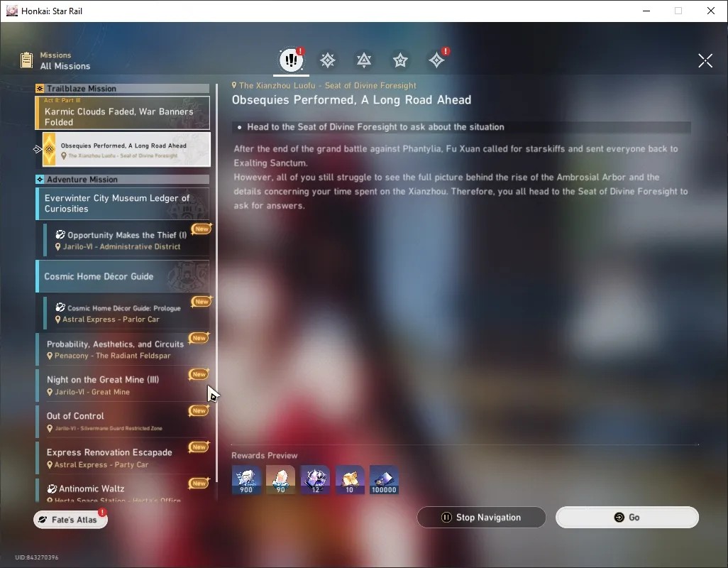The height and width of the screenshot is (568, 728).
Task: Open the diamond mission tab with red alert
Action: click(437, 60)
